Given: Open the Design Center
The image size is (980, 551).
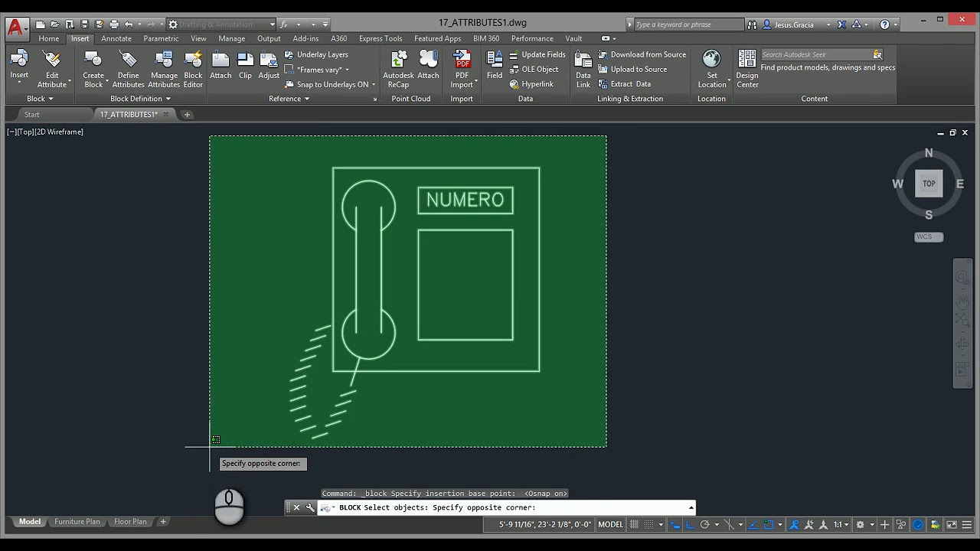Looking at the screenshot, I should [x=747, y=69].
